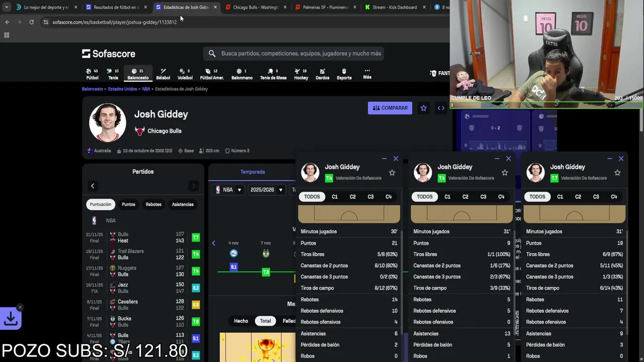Open the Más sports menu
Viewport: 644px width, 362px height.
pos(367,74)
